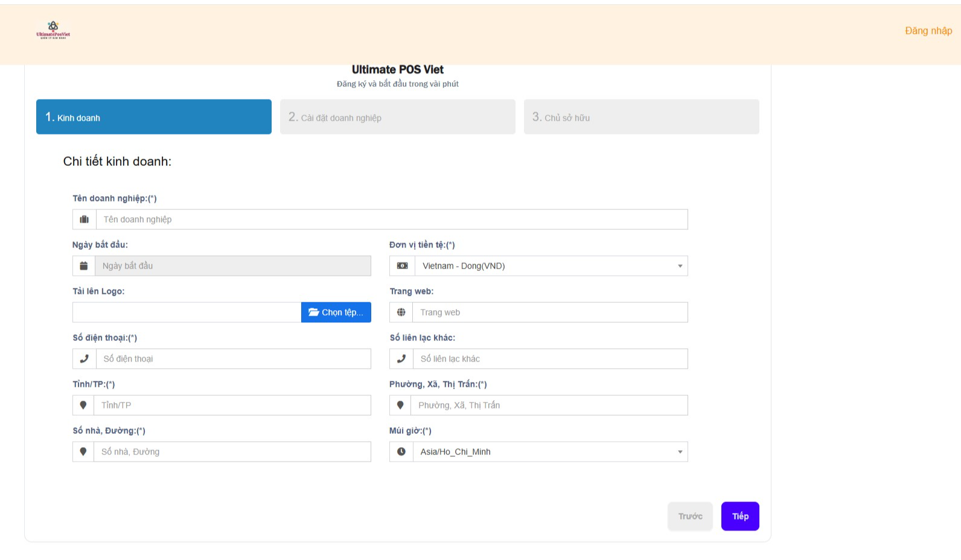961x560 pixels.
Task: Focus the Phường, Xã, Thị Trấn input
Action: (x=549, y=406)
